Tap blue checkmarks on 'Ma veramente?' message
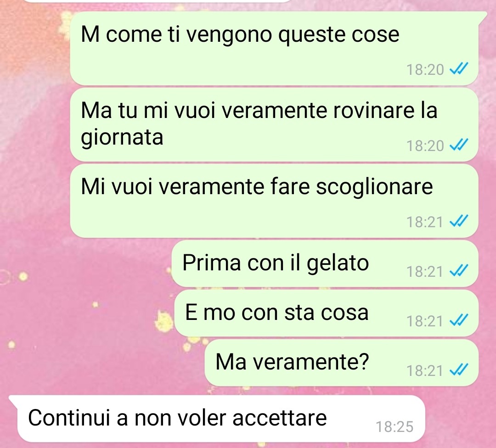 pyautogui.click(x=459, y=369)
